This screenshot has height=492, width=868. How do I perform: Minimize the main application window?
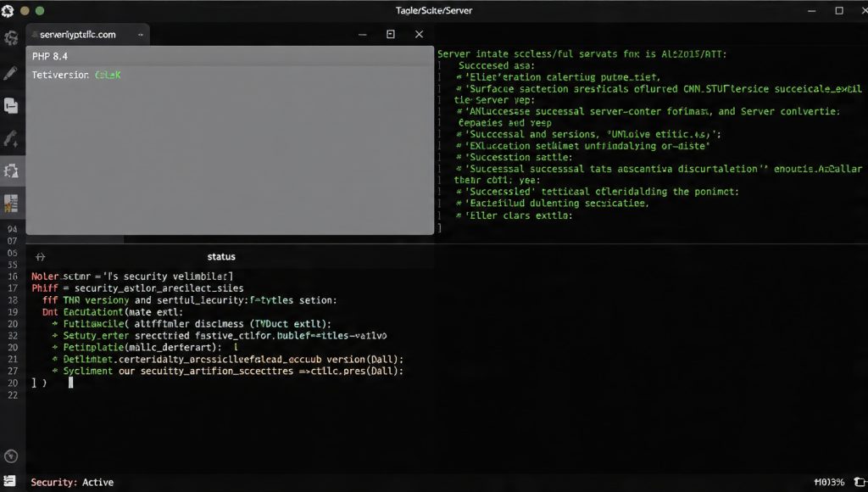pos(811,10)
